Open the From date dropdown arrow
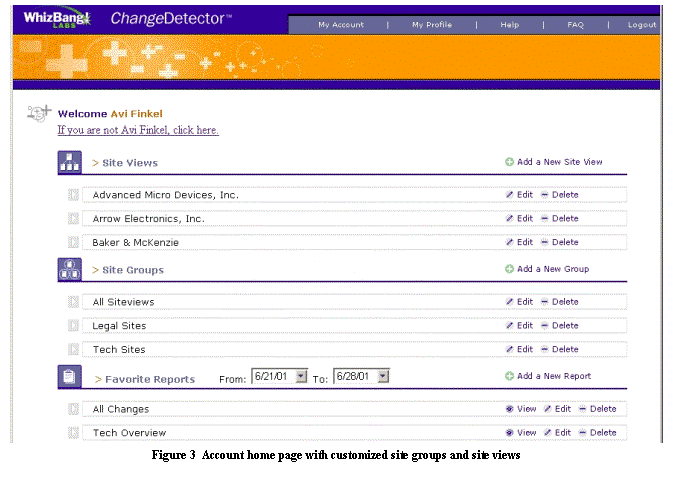Viewport: 674px width, 478px height. click(301, 376)
